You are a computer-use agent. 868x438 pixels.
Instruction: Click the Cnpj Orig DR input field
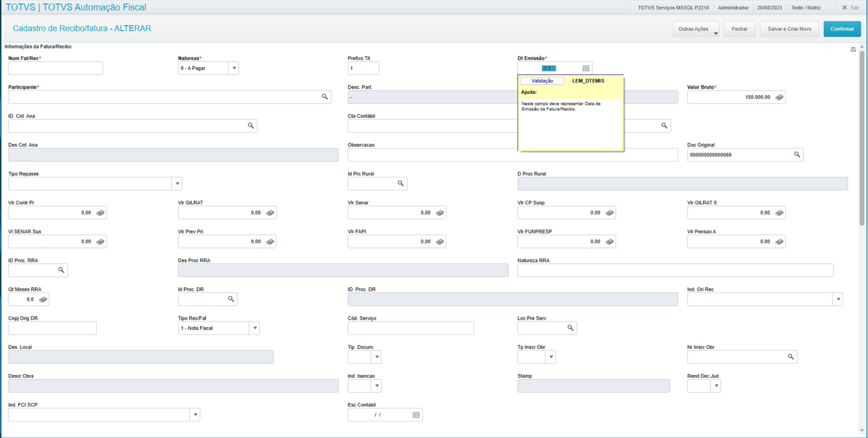coord(52,328)
